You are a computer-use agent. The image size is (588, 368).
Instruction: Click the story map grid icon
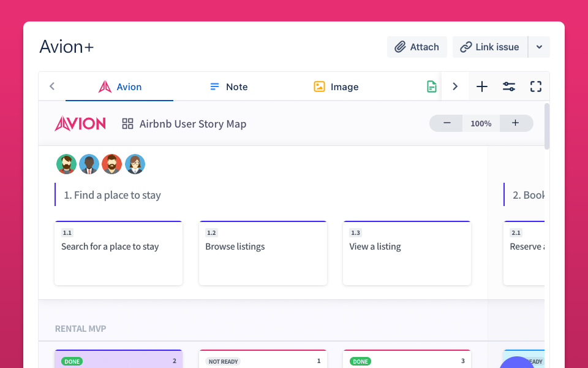tap(127, 123)
